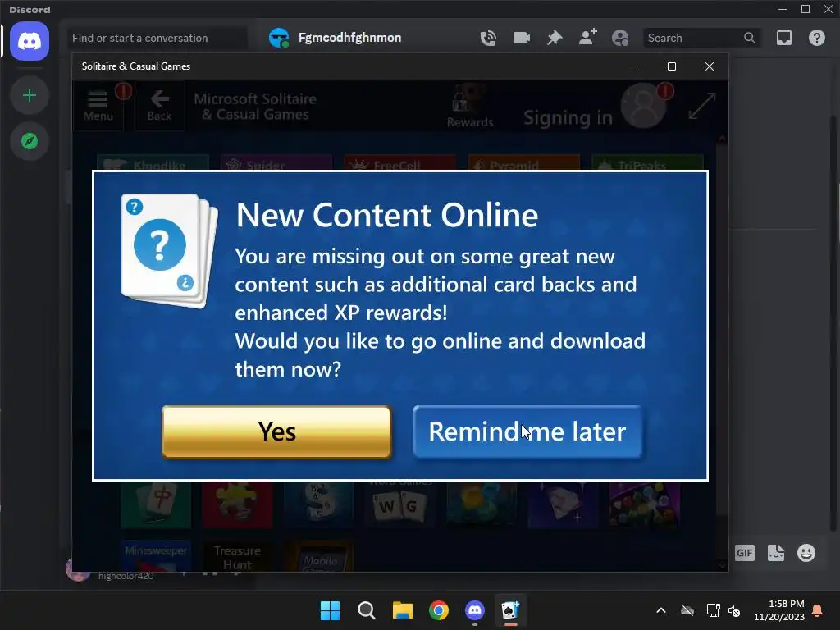Click the Fgmcodhfghnmon username header
This screenshot has height=630, width=840.
[349, 38]
